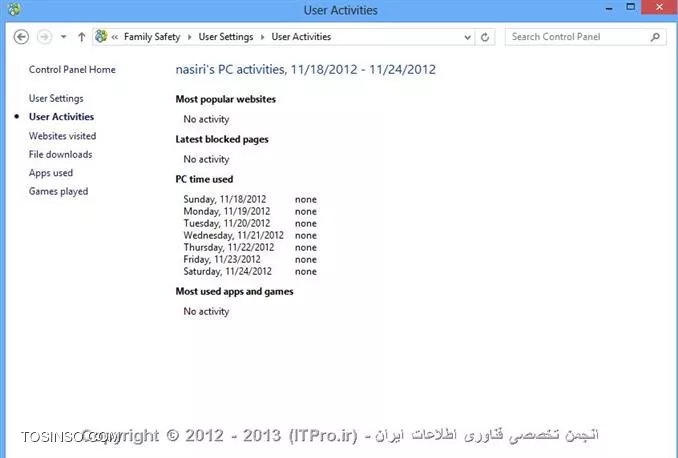The width and height of the screenshot is (678, 458).
Task: Select User Activities in the sidebar
Action: pos(61,117)
